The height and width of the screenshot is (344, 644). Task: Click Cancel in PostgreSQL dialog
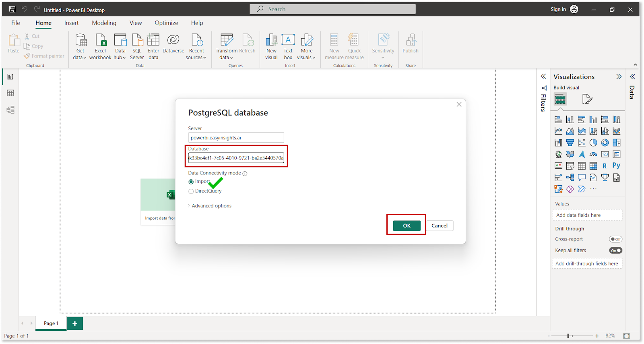440,226
